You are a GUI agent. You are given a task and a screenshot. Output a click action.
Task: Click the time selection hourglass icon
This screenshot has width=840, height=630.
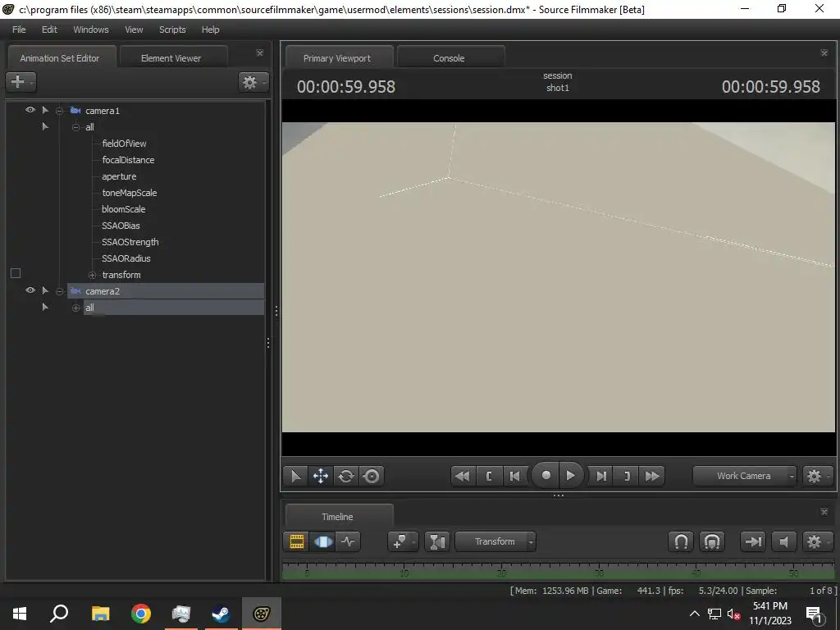[437, 541]
